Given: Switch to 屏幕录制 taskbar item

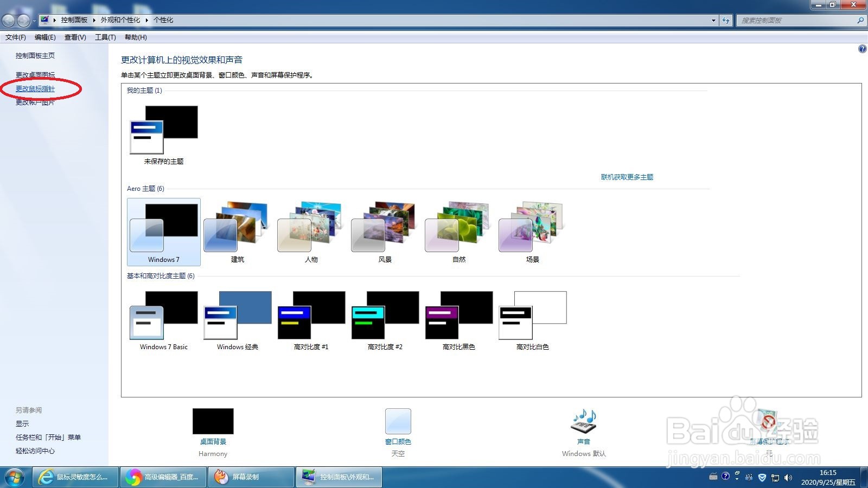Looking at the screenshot, I should [x=251, y=477].
